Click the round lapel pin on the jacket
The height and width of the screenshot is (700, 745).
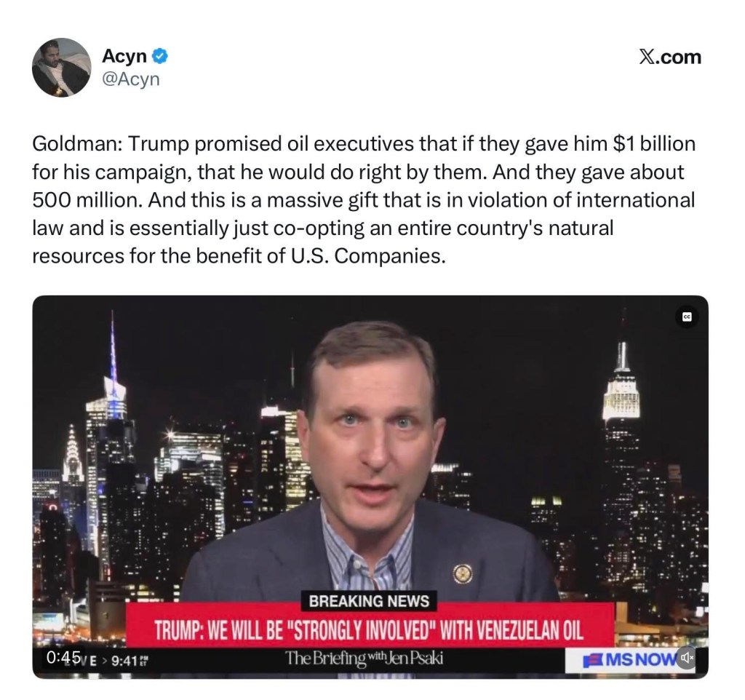462,574
